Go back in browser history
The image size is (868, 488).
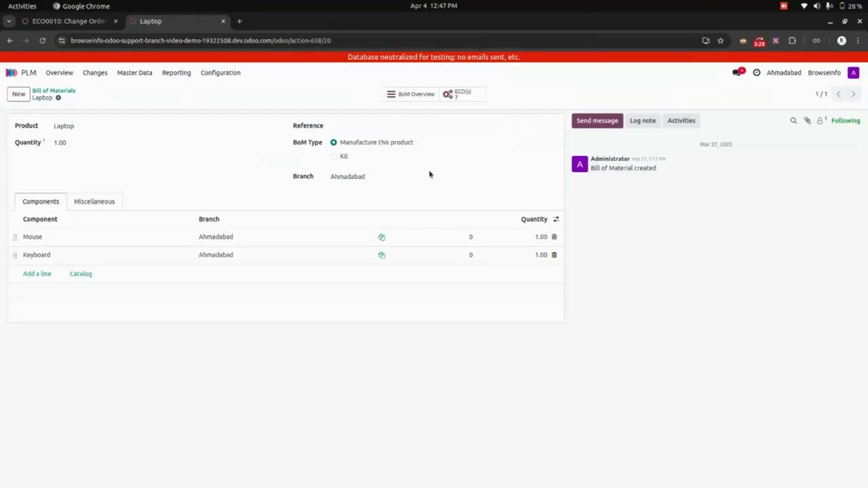tap(10, 41)
